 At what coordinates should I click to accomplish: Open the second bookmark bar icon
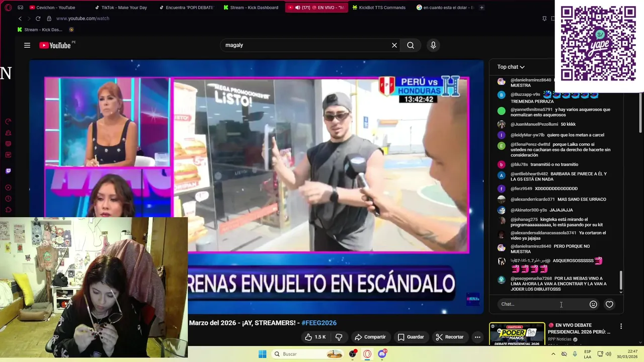(x=71, y=30)
